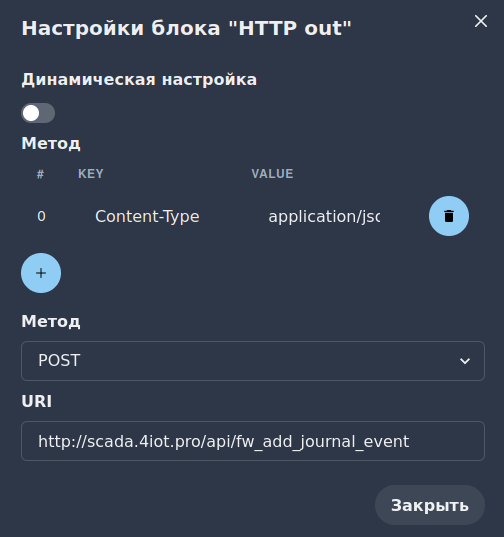The height and width of the screenshot is (537, 504).
Task: Click the chevron arrow in the POST selector
Action: (x=465, y=361)
